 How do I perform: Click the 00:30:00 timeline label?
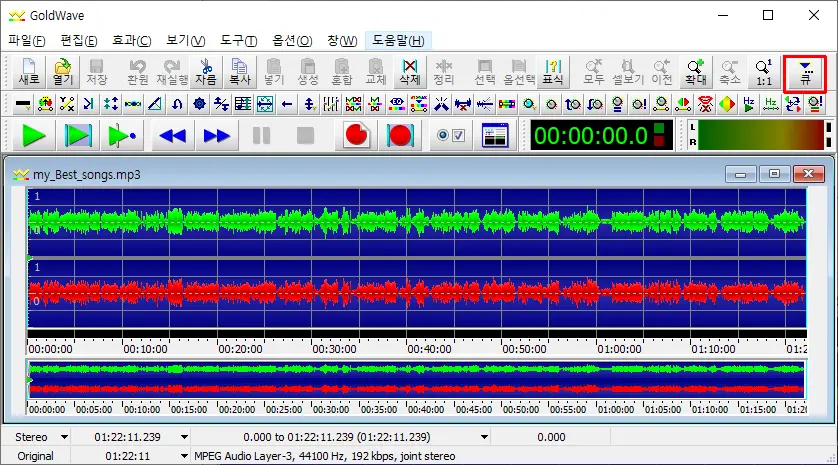[334, 349]
